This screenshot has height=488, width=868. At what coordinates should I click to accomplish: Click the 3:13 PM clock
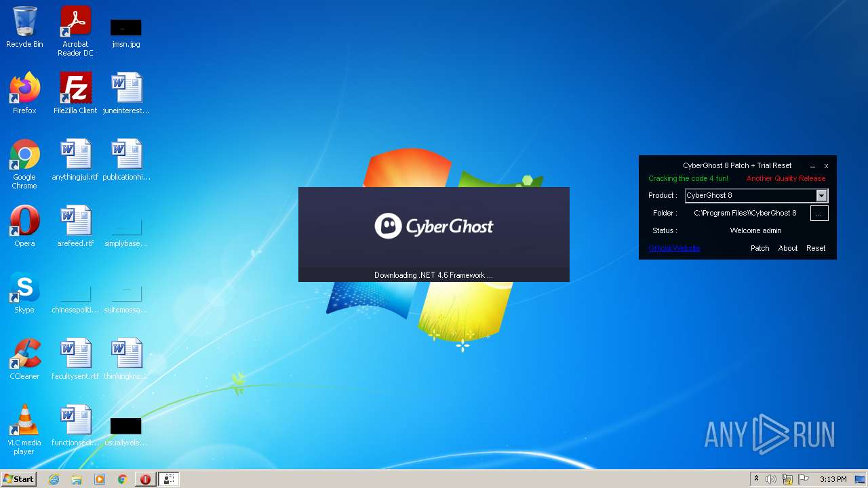(833, 479)
